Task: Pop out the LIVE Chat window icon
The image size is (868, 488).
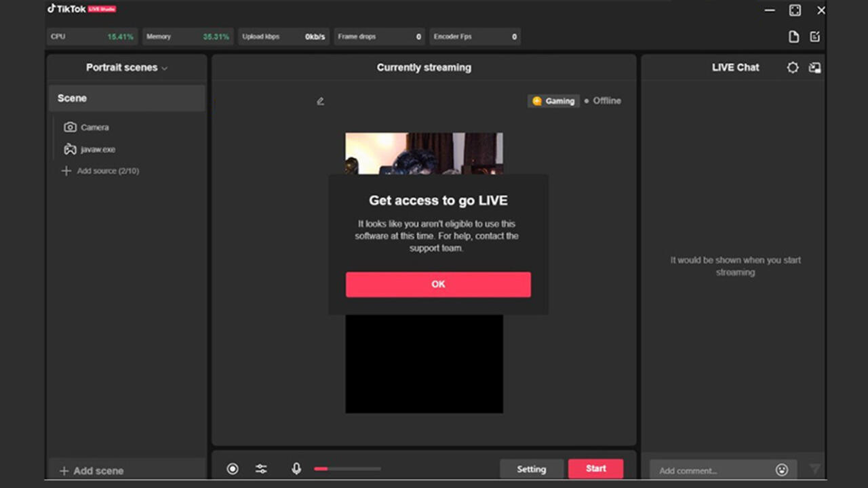Action: pyautogui.click(x=815, y=68)
